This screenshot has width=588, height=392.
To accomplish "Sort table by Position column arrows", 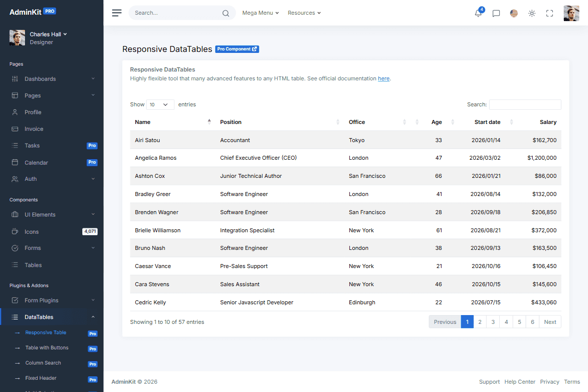I will pos(338,122).
